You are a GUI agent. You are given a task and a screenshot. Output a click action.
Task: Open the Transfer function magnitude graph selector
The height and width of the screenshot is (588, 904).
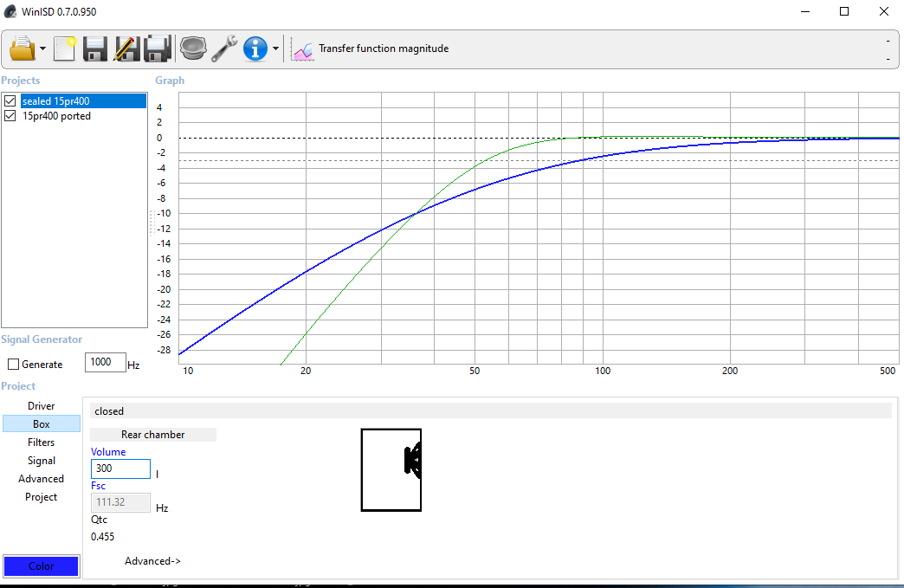[x=384, y=48]
